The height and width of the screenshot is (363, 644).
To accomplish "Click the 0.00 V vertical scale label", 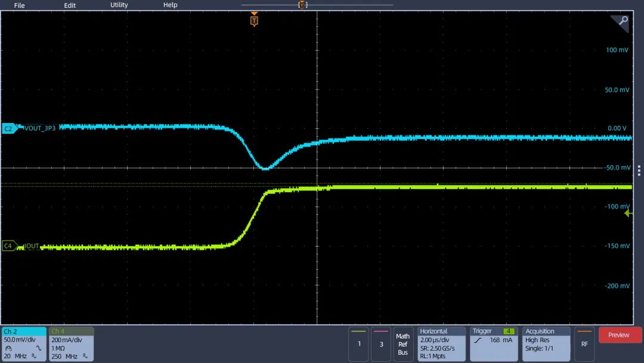I will click(617, 128).
